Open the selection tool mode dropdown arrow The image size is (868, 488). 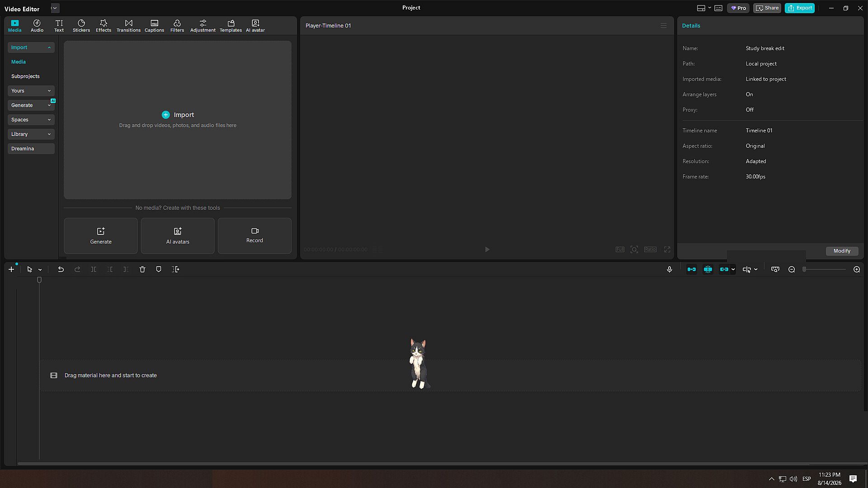click(40, 270)
